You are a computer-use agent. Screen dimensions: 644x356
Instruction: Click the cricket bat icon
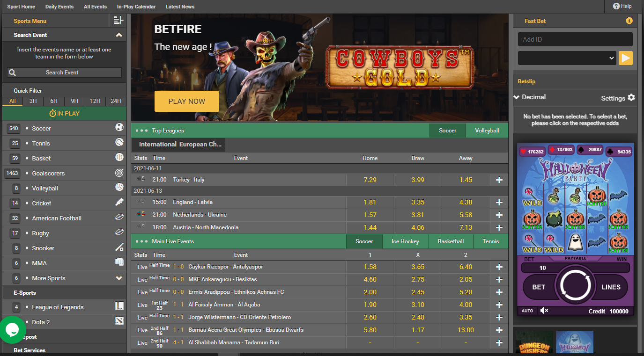pyautogui.click(x=119, y=203)
